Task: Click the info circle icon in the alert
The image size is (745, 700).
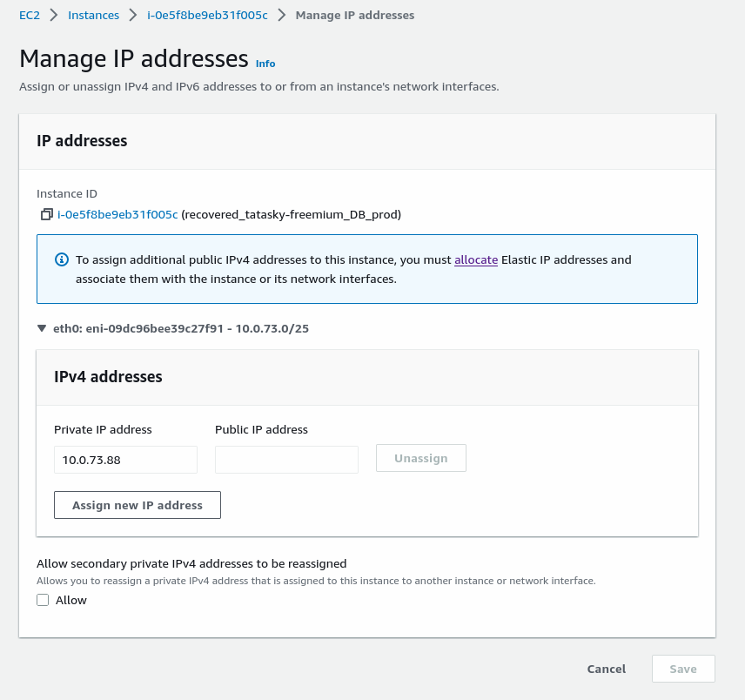Action: point(62,259)
